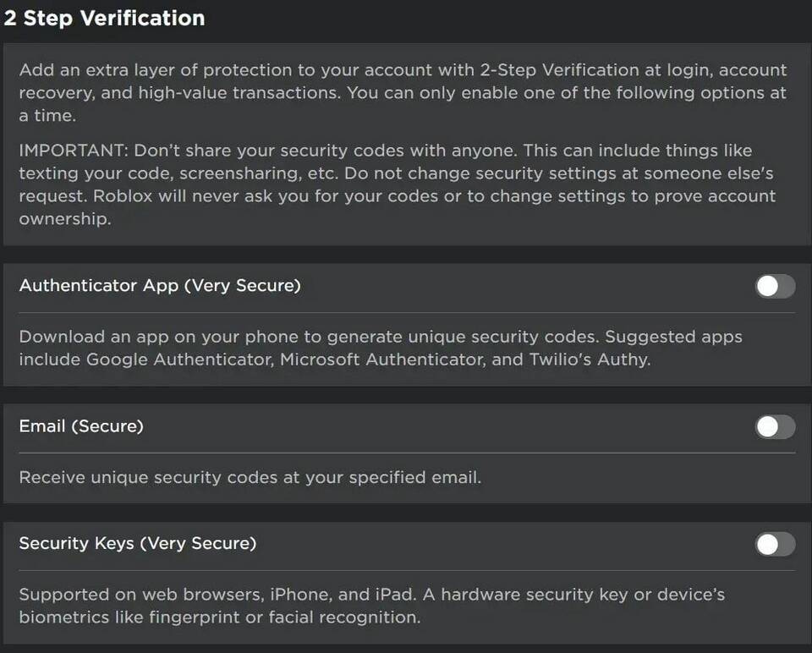812x653 pixels.
Task: Click the hardware security key description
Action: [x=372, y=606]
